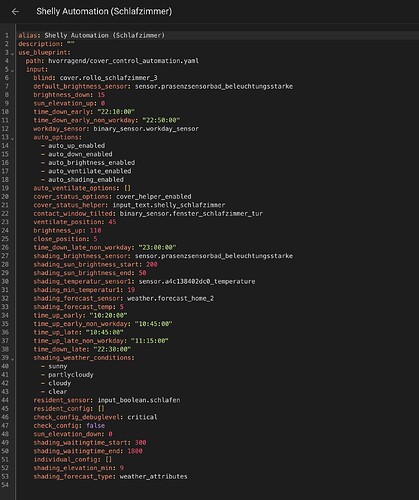Image resolution: width=419 pixels, height=500 pixels.
Task: Click the resident_config key
Action: (x=63, y=409)
